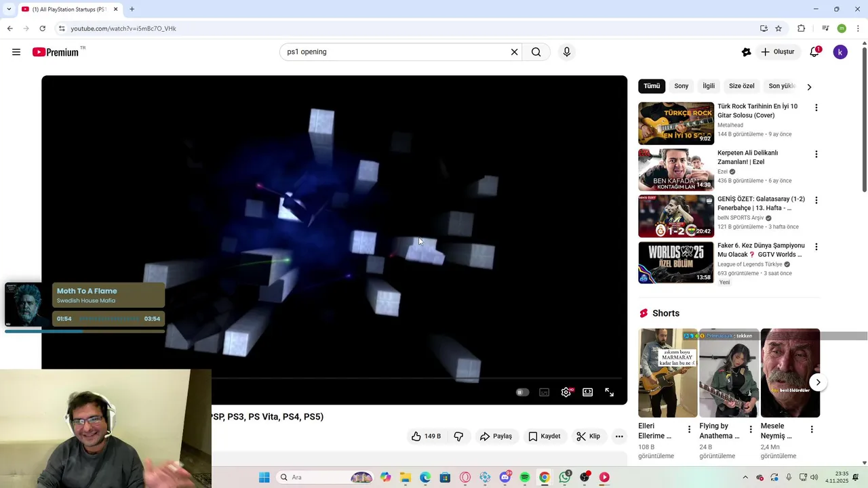Open the Windows Start menu
868x488 pixels.
pos(264,477)
